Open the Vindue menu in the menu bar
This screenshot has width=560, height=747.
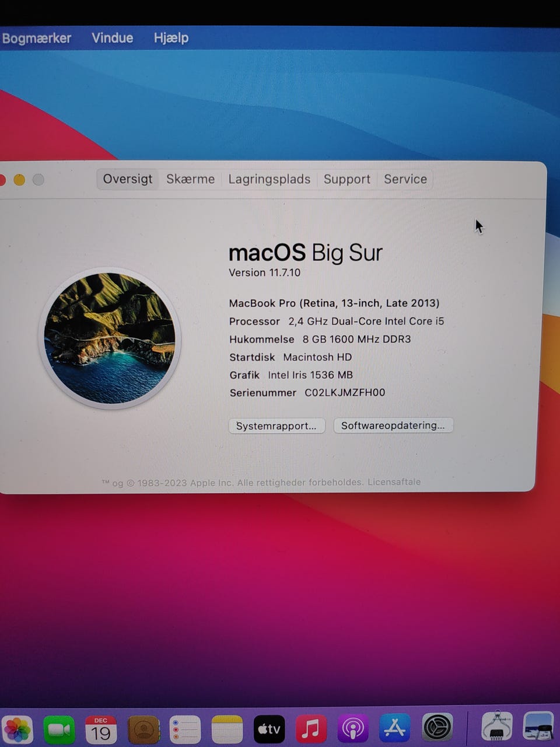click(113, 38)
